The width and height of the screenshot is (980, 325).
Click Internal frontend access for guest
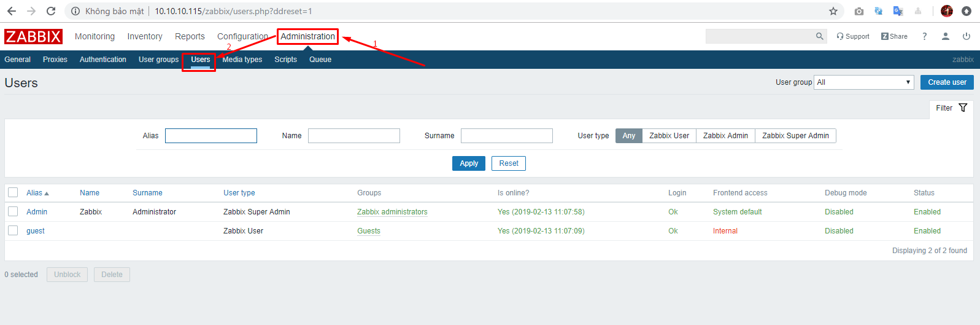click(x=725, y=231)
